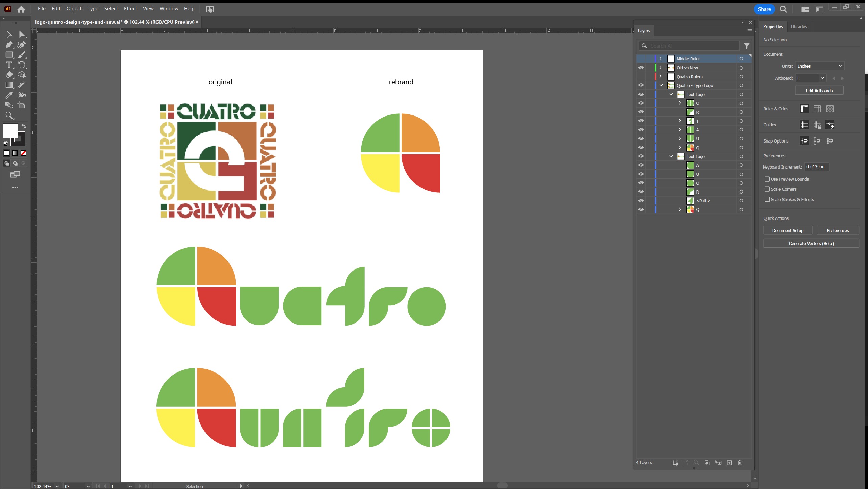The width and height of the screenshot is (868, 489).
Task: Click the Delete Selection trash icon
Action: point(740,462)
